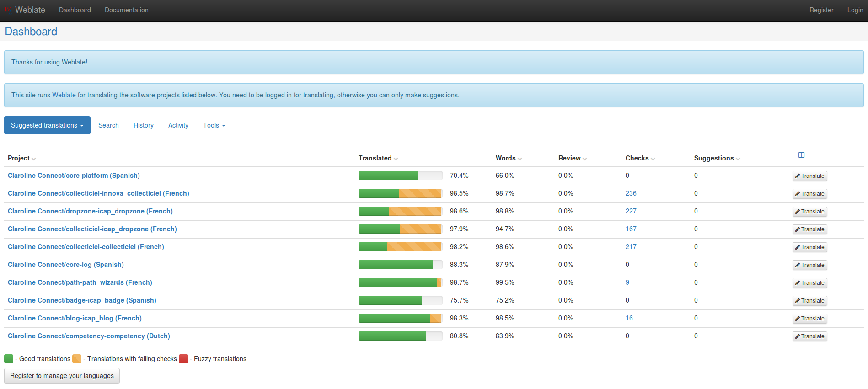Screen dimensions: 868x389
Task: Follow the Weblate link in the info notice
Action: point(64,95)
